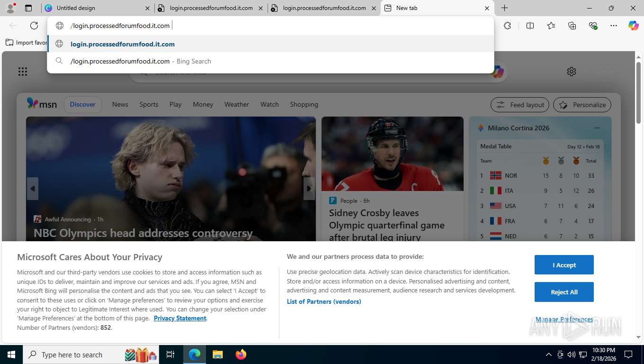Open the page settings gear icon
This screenshot has width=644, height=364.
tap(572, 72)
